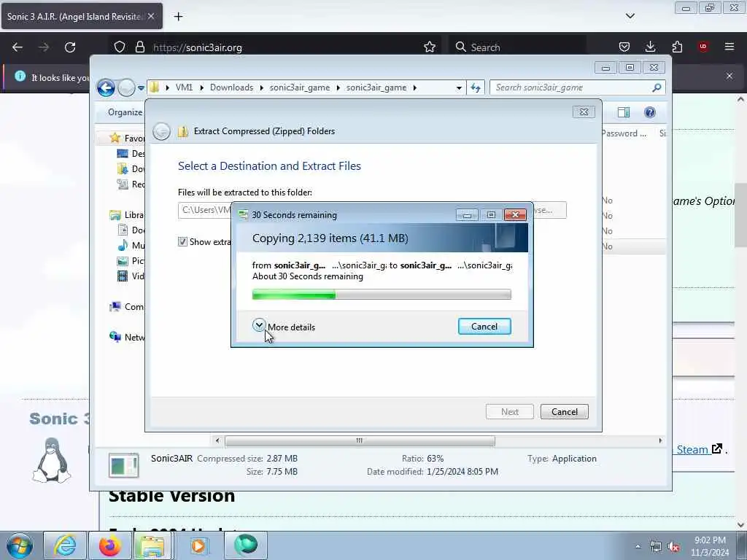Open Videos library in navigation pane
747x560 pixels.
pyautogui.click(x=131, y=276)
